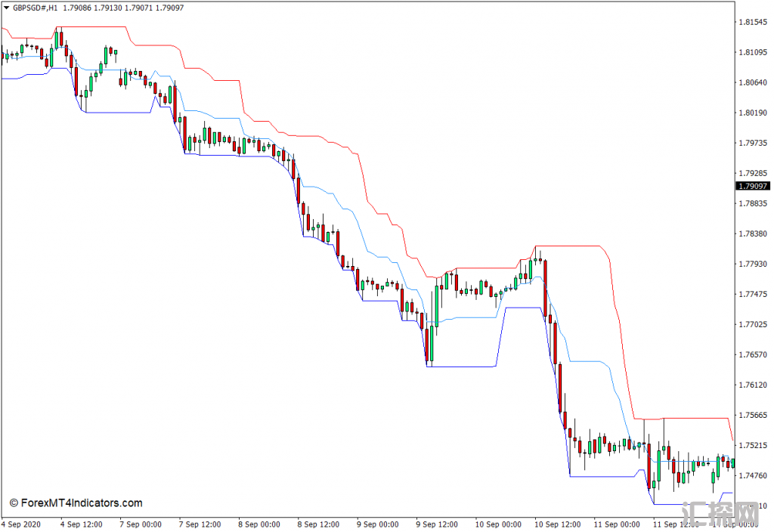Select the 10 Sep 12:00 time marker
Screen dimensions: 774x532
click(x=557, y=524)
